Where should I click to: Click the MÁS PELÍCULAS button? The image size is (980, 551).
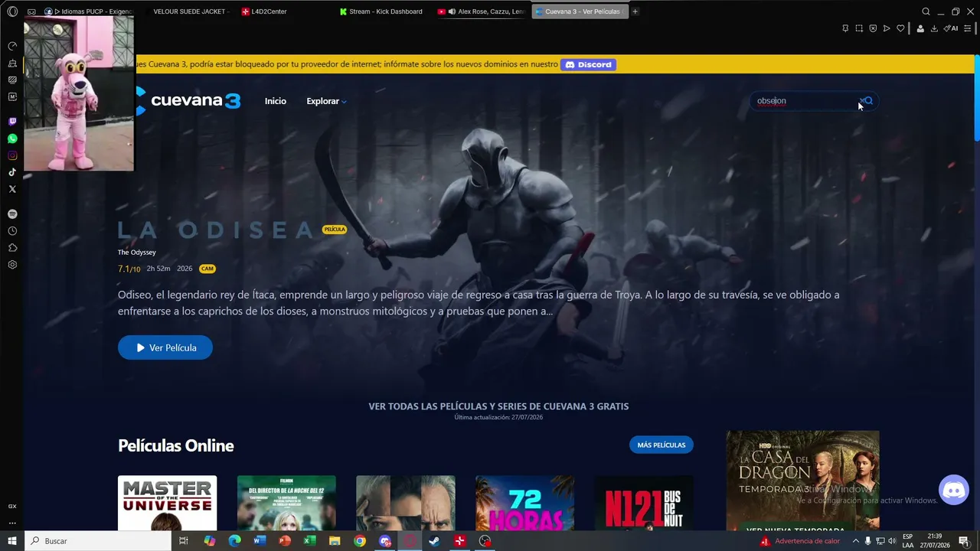point(661,445)
